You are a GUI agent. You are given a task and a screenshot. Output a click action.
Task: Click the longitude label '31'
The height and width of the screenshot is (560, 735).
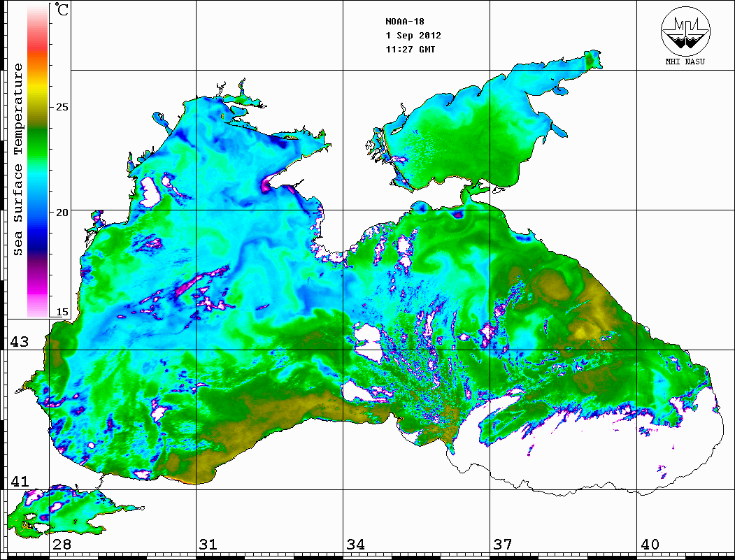208,545
